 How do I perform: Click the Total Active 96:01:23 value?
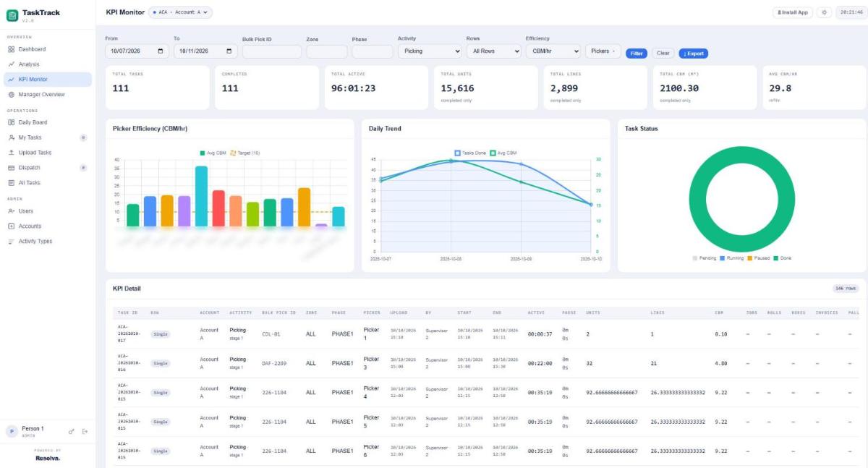[353, 88]
